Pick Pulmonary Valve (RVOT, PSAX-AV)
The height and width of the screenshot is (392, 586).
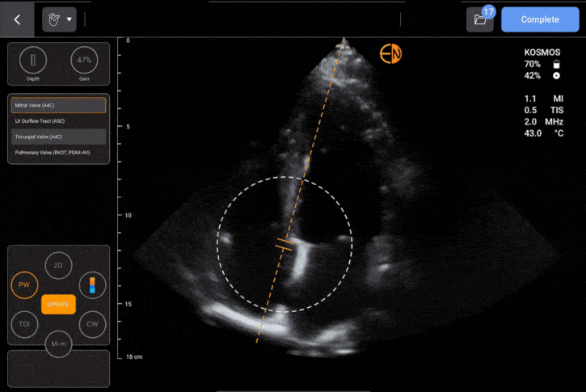point(57,152)
